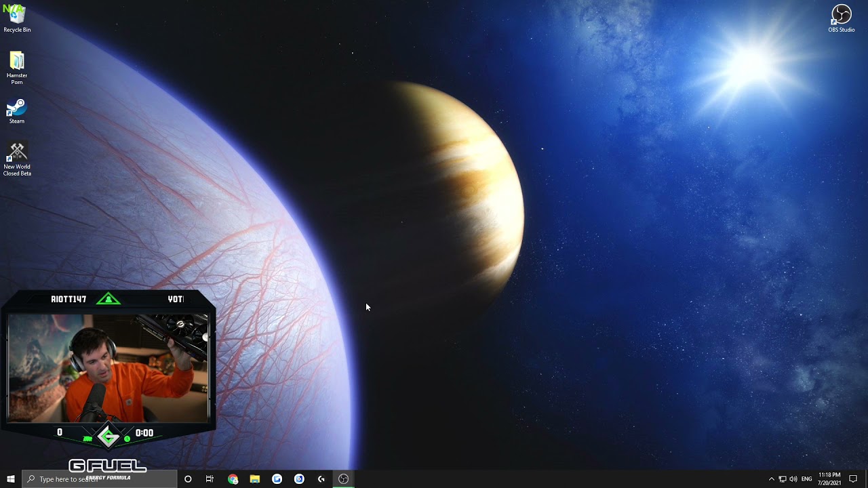Open the blue circular app after G icon
868x488 pixels.
(299, 479)
